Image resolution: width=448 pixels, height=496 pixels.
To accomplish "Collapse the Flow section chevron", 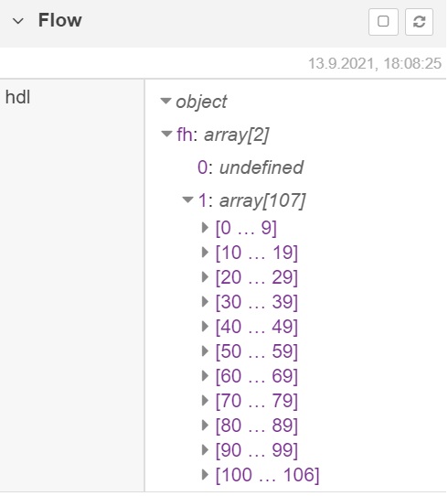I will (17, 21).
